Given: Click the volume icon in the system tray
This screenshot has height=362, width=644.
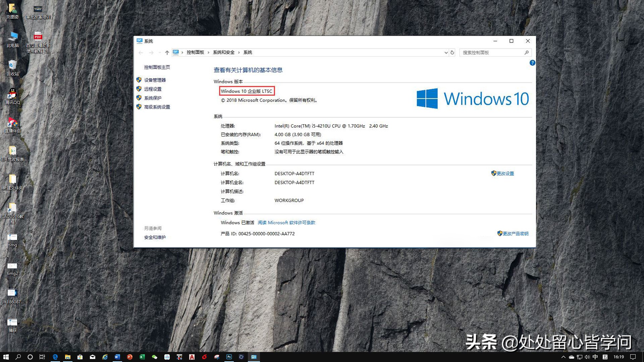Looking at the screenshot, I should point(588,357).
